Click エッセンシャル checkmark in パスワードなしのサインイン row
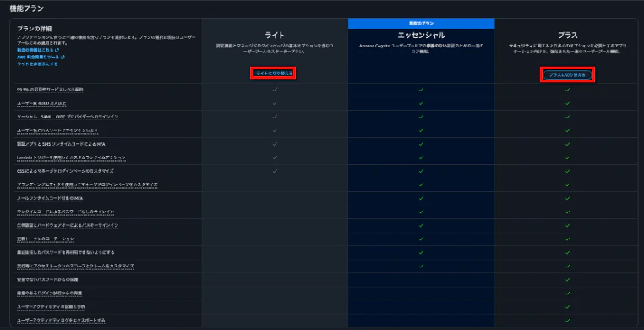The image size is (644, 330). click(x=421, y=212)
